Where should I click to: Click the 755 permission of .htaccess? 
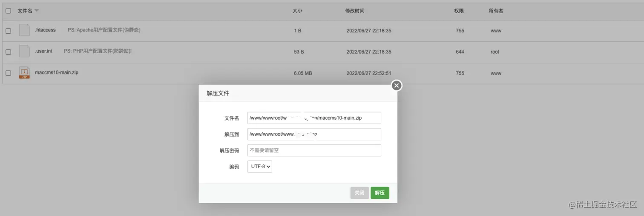tap(460, 31)
